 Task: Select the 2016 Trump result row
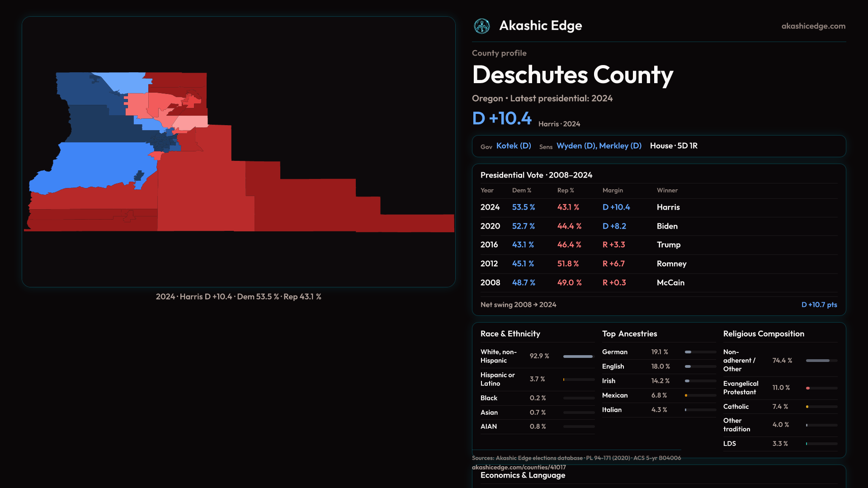click(x=658, y=245)
